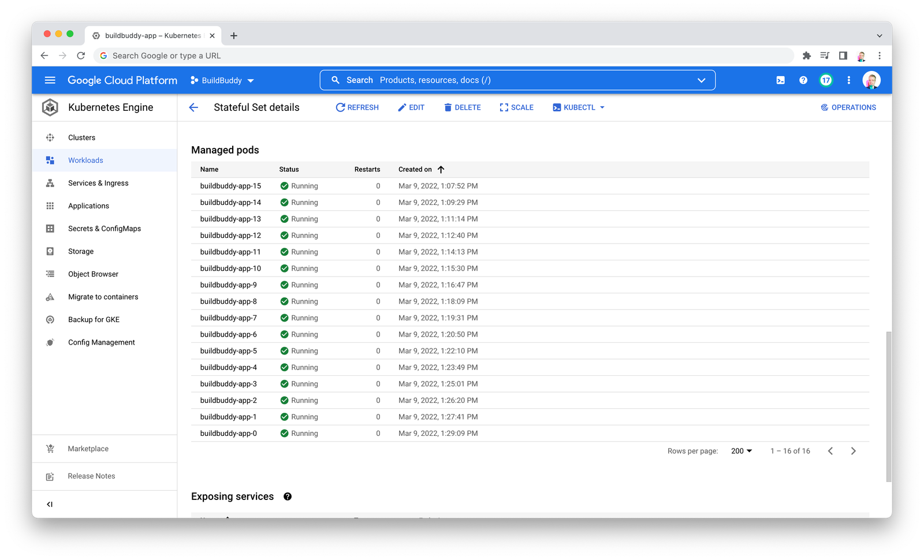Open Exposing services help tooltip icon
The width and height of the screenshot is (924, 560).
coord(288,496)
